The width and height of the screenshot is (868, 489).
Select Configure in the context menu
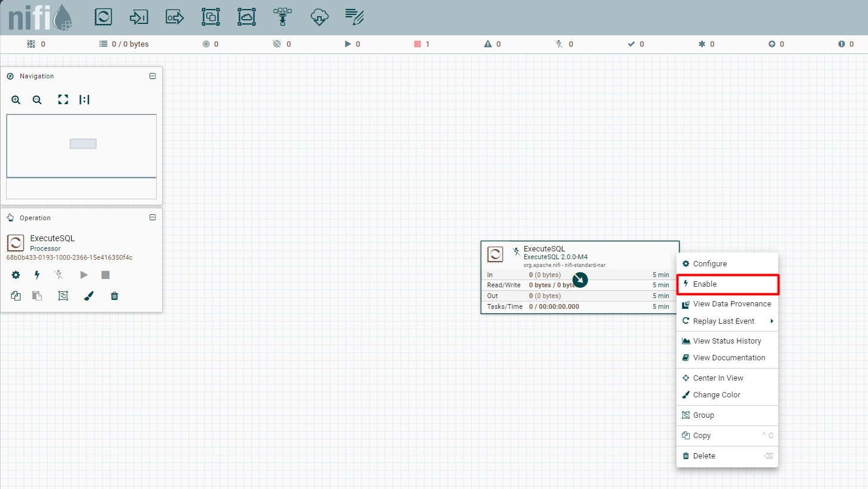709,264
